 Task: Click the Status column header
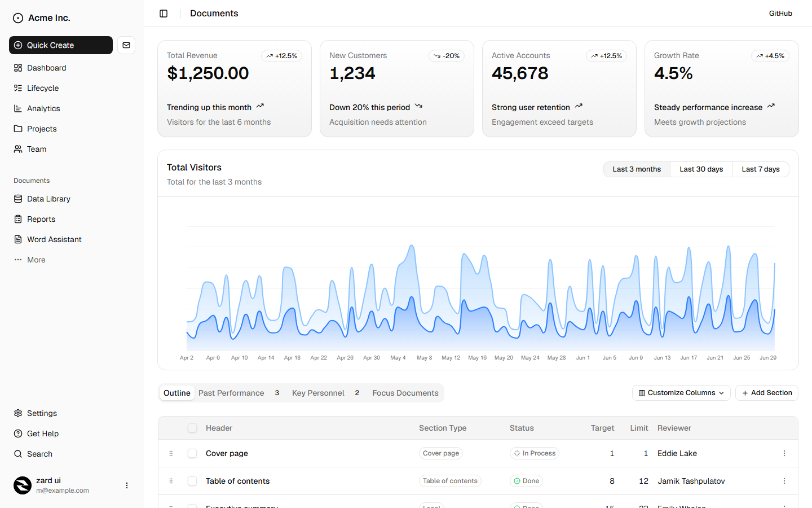(x=522, y=428)
